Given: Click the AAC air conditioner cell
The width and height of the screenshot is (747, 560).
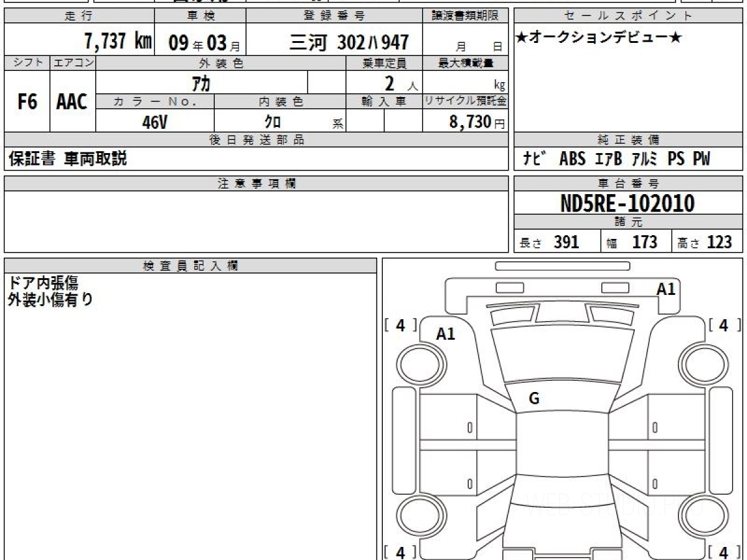Looking at the screenshot, I should click(72, 102).
